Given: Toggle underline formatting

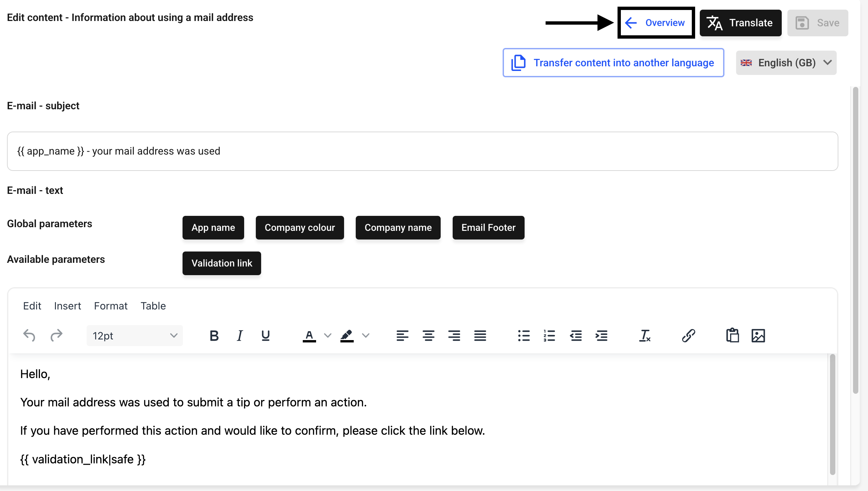Looking at the screenshot, I should (265, 335).
